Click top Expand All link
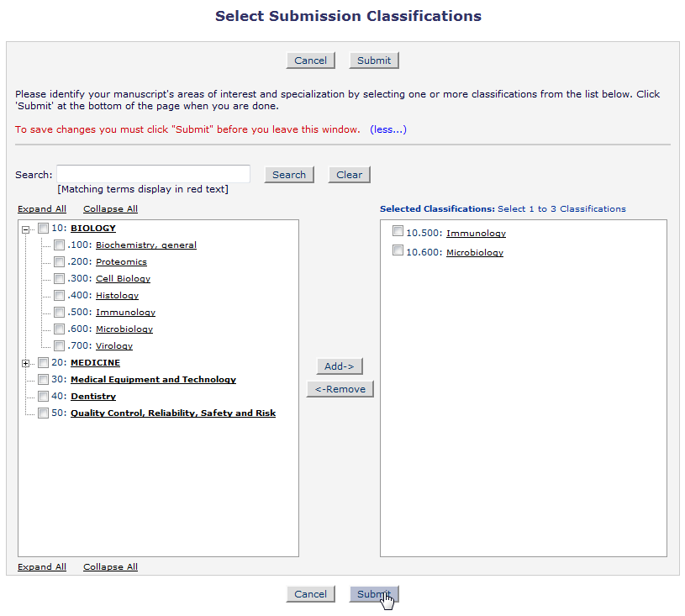This screenshot has width=685, height=616. tap(42, 208)
